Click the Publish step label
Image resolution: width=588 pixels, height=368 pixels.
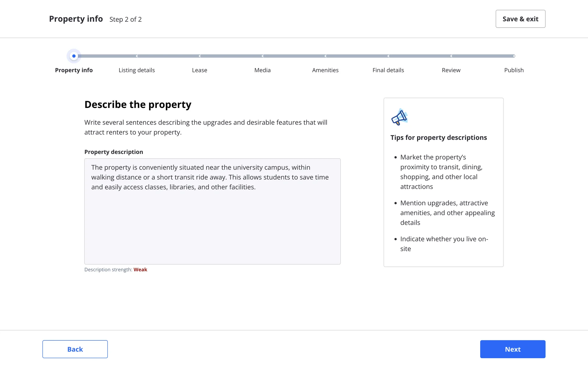click(514, 70)
